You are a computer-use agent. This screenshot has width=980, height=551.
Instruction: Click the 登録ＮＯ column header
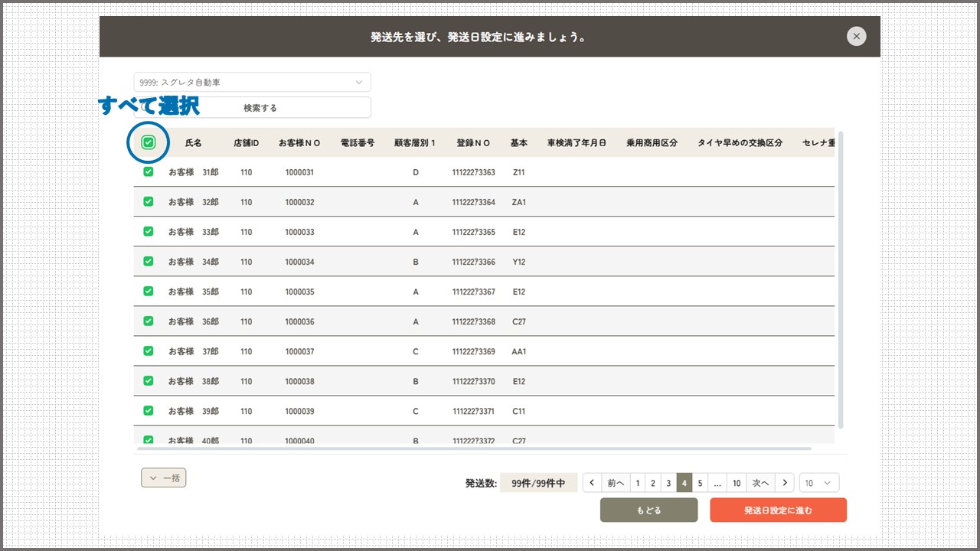[x=473, y=143]
